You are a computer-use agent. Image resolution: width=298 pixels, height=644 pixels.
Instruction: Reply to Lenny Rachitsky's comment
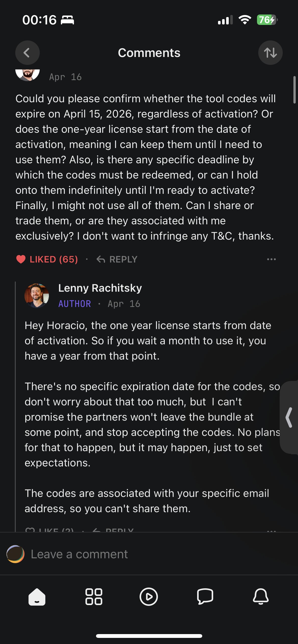coord(113,530)
